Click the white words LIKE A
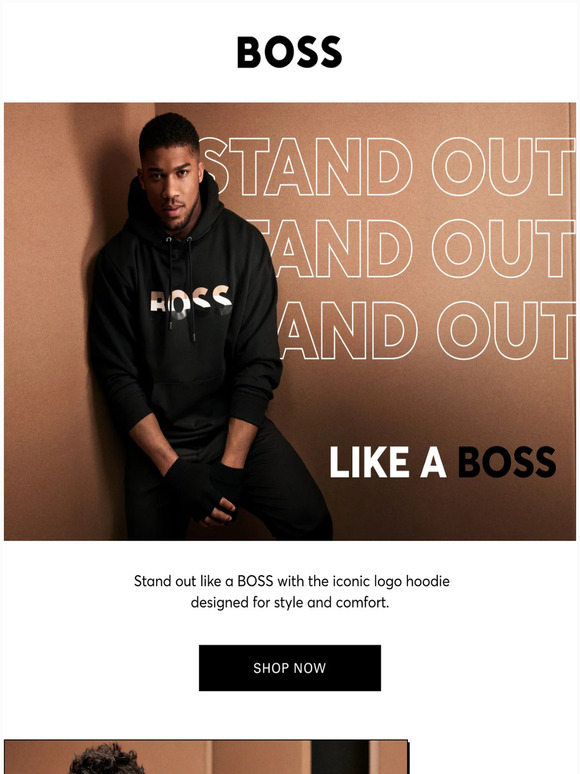Viewport: 580px width, 774px height. (x=387, y=462)
